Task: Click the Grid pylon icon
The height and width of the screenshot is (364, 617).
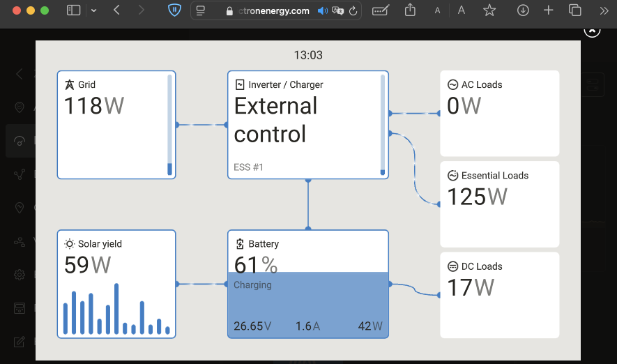Action: click(x=69, y=85)
